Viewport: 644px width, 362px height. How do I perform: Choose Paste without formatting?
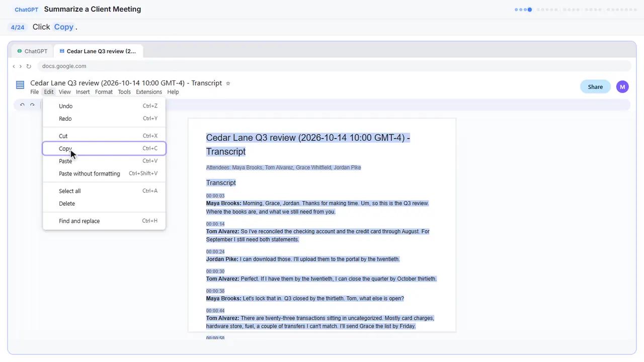coord(104,174)
